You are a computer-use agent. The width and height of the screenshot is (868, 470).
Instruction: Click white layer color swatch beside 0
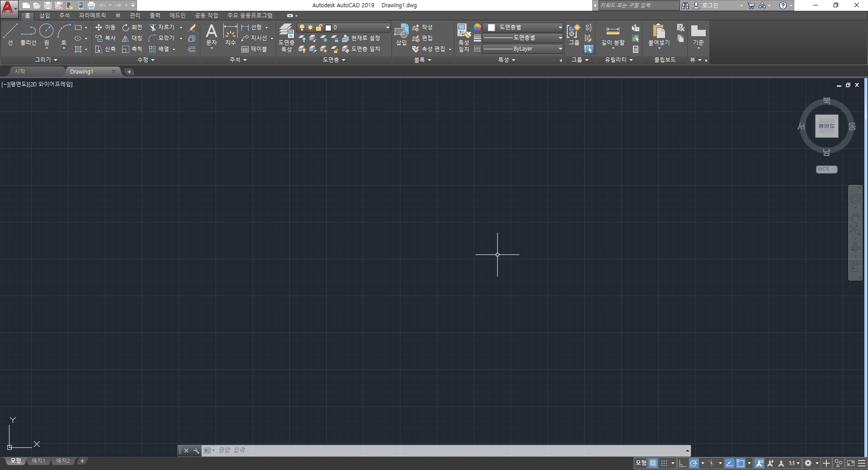point(328,28)
